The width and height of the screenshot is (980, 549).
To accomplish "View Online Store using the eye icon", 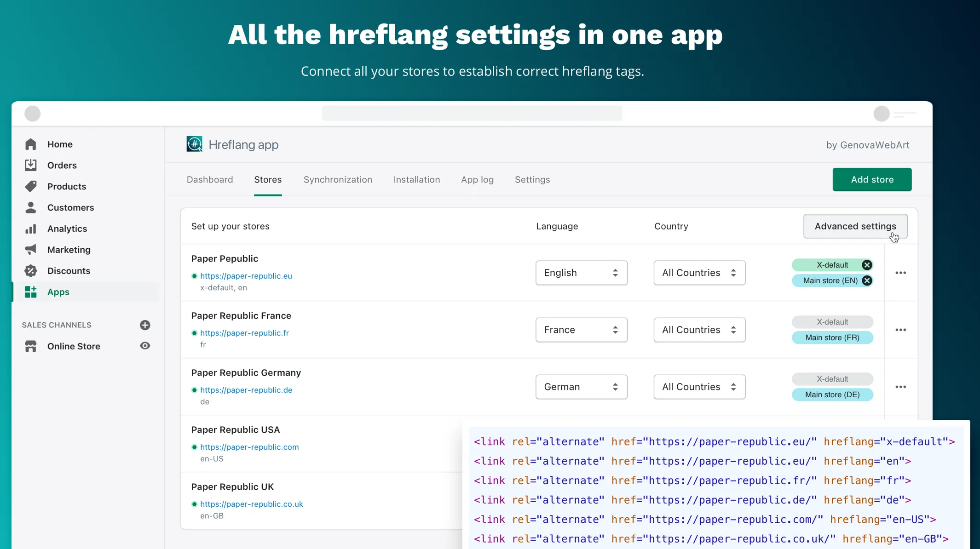I will tap(145, 346).
